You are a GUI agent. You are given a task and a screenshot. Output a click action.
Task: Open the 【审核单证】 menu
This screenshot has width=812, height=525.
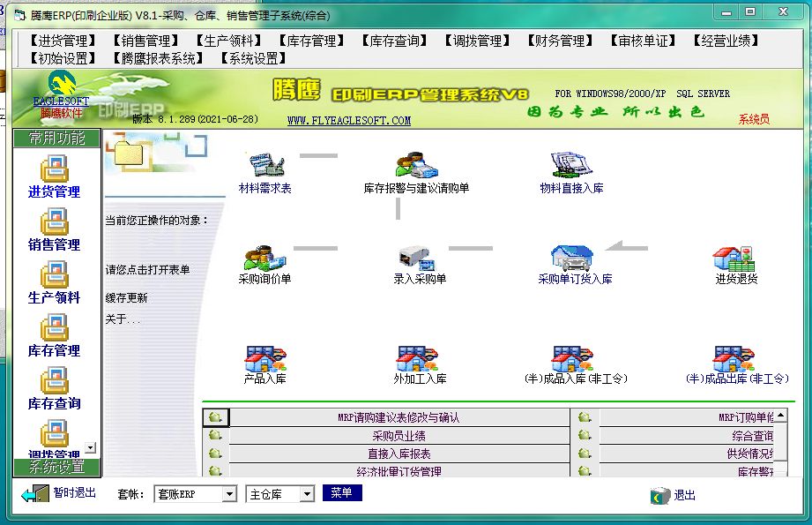(644, 41)
